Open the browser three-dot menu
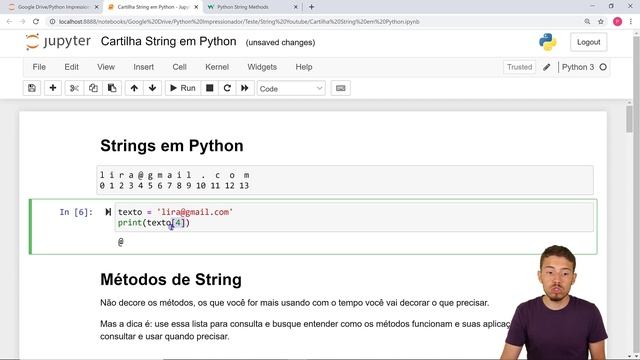The image size is (640, 360). [631, 22]
